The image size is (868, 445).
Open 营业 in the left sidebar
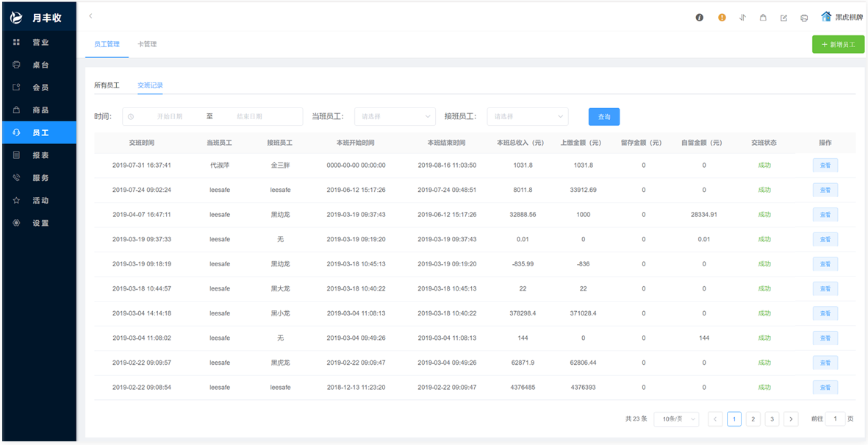(40, 43)
